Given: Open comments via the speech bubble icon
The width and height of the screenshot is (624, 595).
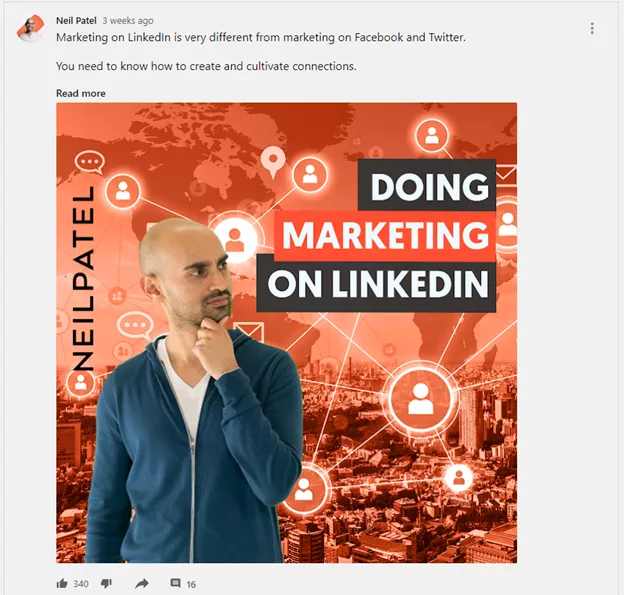Looking at the screenshot, I should pos(176,583).
